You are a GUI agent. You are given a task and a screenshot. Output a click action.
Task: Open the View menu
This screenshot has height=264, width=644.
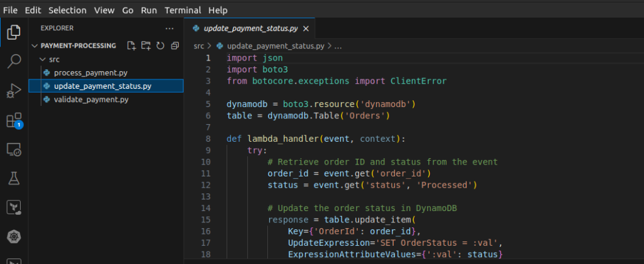pos(104,10)
